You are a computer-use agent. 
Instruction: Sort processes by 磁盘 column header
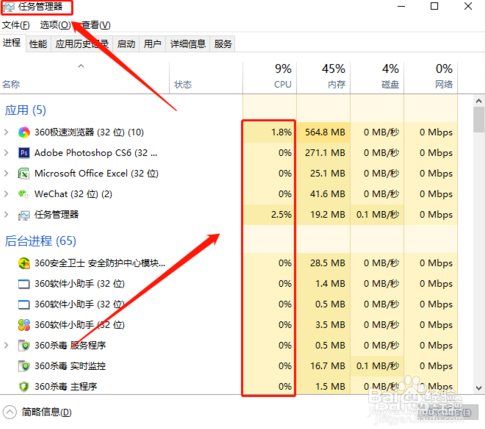377,77
